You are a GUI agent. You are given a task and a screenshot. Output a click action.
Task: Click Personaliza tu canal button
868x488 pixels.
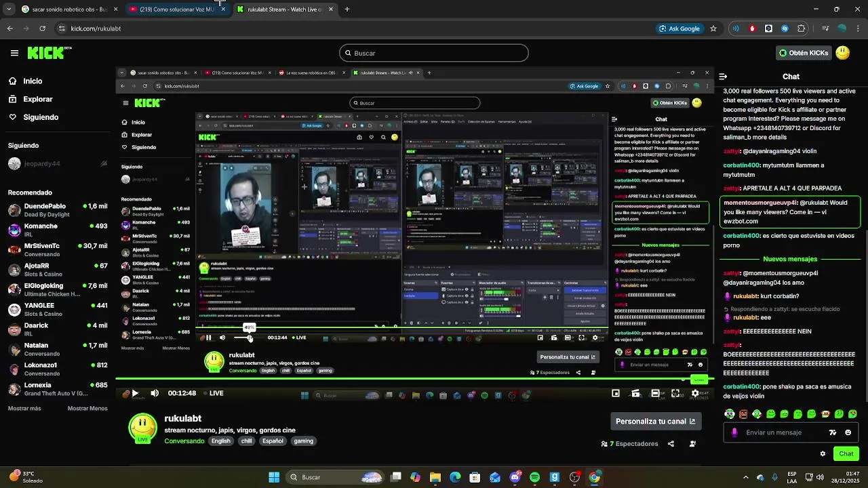[x=655, y=421]
